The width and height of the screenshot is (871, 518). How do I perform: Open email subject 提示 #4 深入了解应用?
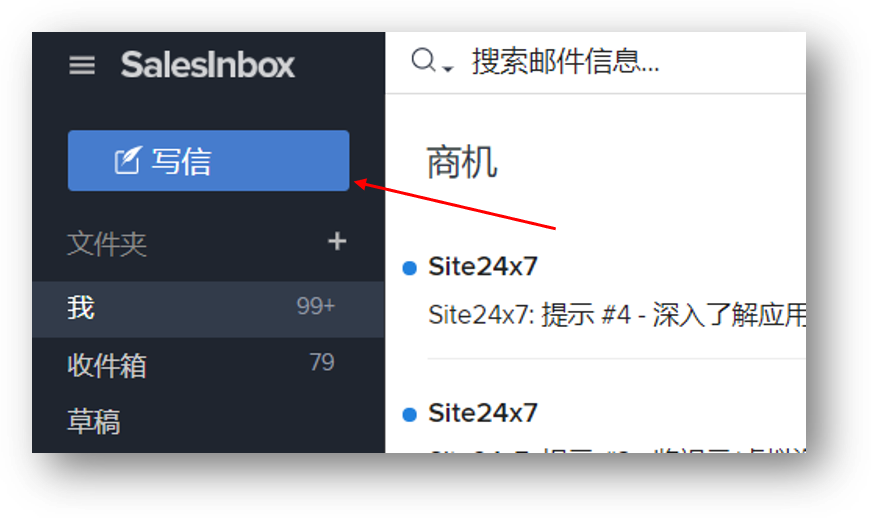point(617,315)
